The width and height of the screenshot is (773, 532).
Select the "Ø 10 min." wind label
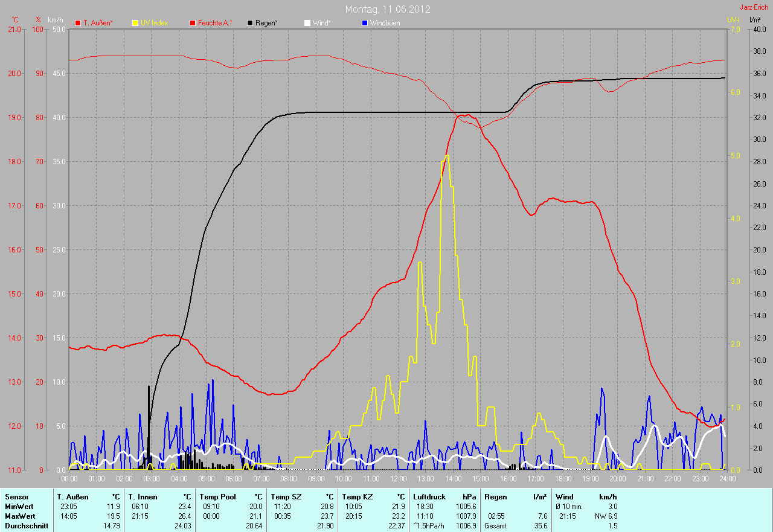click(x=569, y=507)
